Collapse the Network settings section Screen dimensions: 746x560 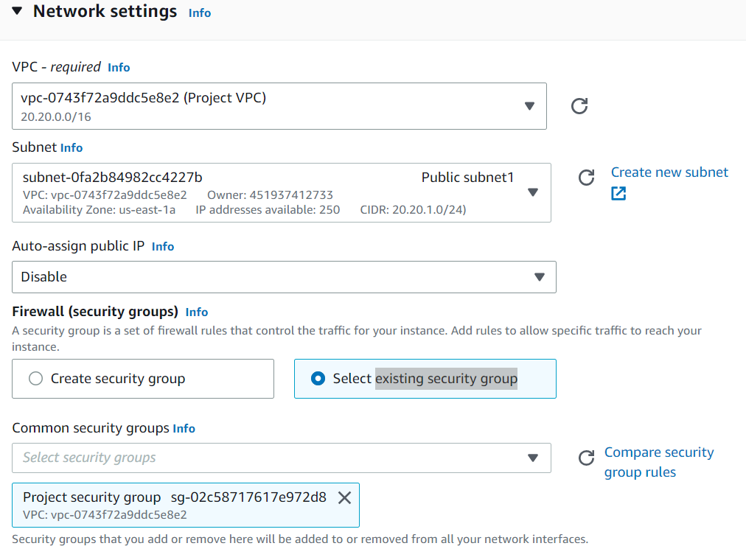[17, 11]
